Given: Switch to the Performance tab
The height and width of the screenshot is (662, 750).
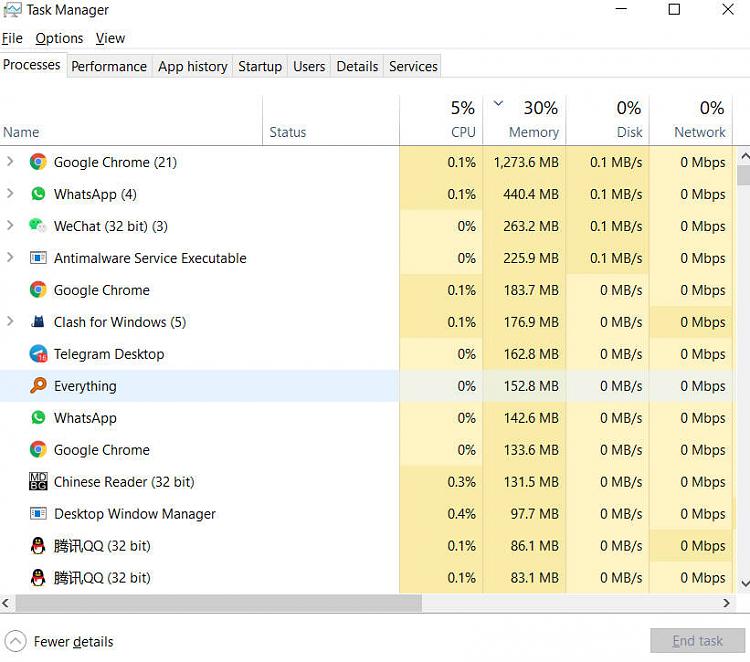Looking at the screenshot, I should (x=109, y=66).
